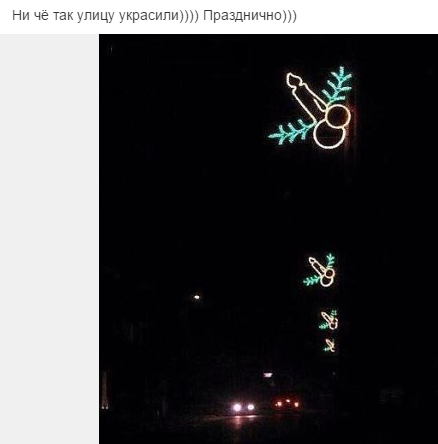Click the flame tip of the largest candle
Screen dimensions: 438x444
[291, 77]
